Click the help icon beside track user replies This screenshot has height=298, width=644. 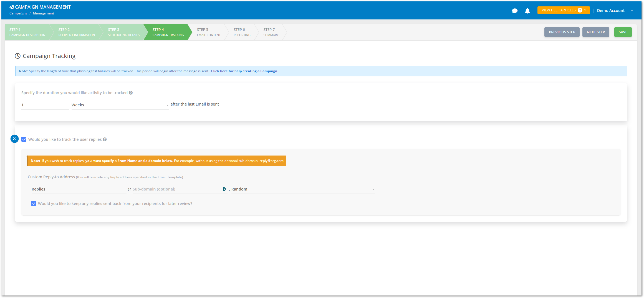(x=105, y=139)
